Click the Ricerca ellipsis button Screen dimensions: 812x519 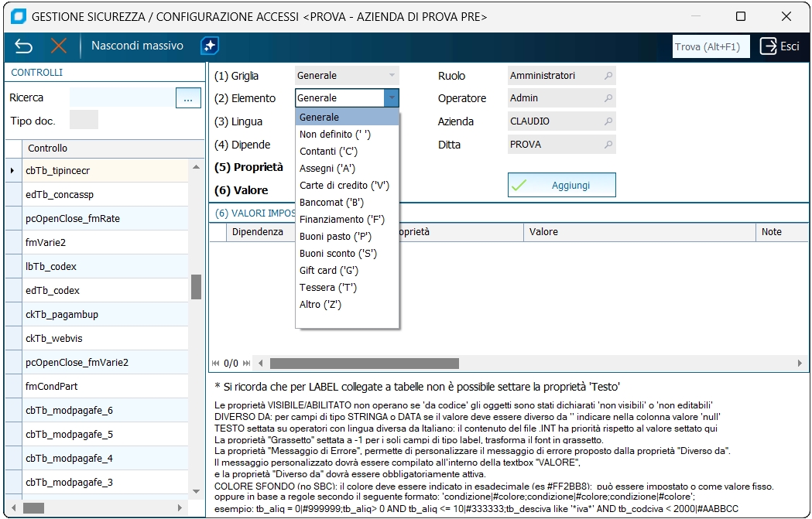[188, 97]
